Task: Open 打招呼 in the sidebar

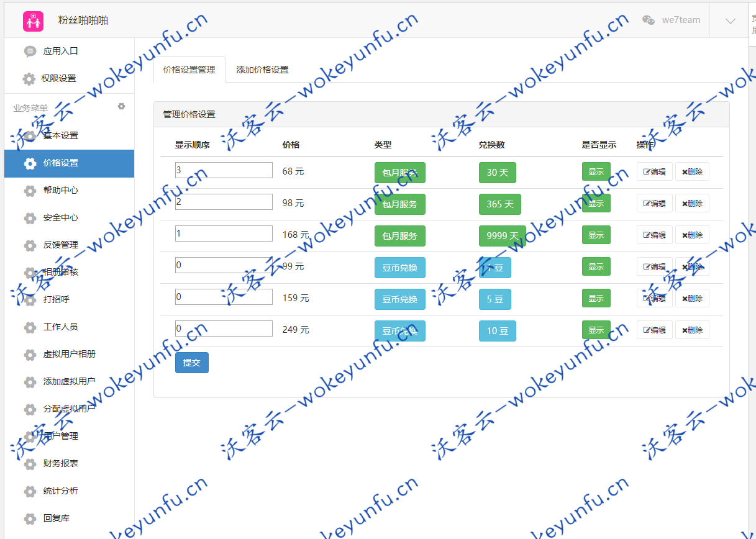Action: (69, 299)
